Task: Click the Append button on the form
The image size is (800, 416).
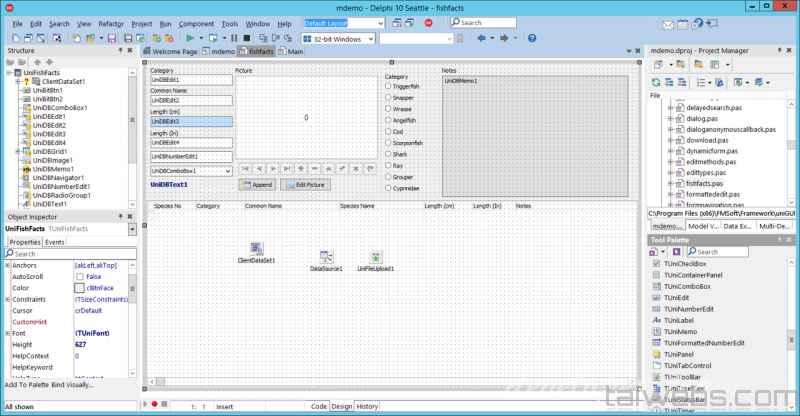Action: (x=257, y=185)
